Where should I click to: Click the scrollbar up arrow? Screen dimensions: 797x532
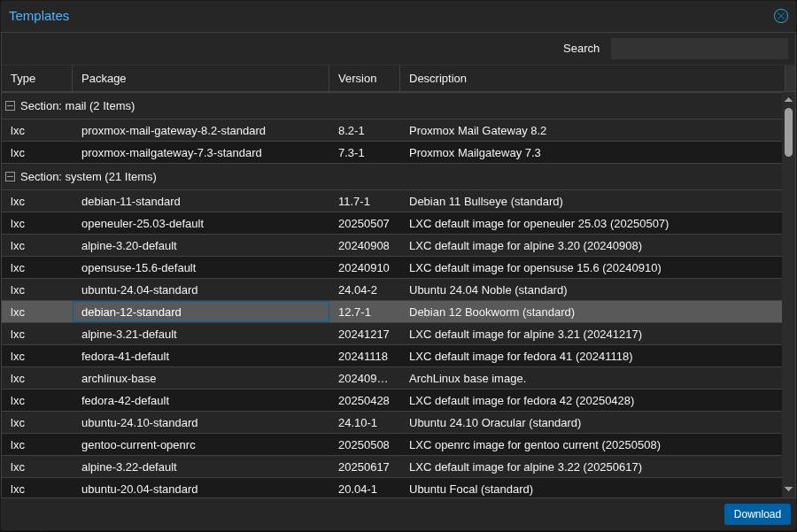click(788, 100)
